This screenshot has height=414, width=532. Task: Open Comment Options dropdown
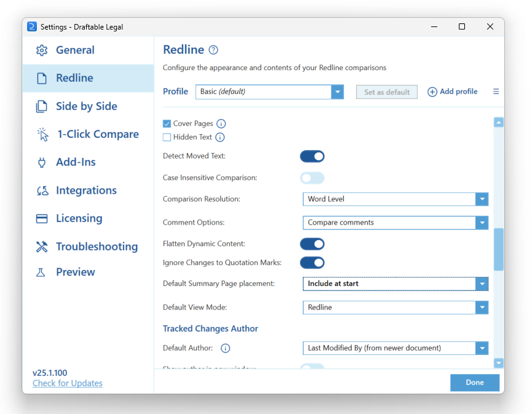[x=395, y=223]
